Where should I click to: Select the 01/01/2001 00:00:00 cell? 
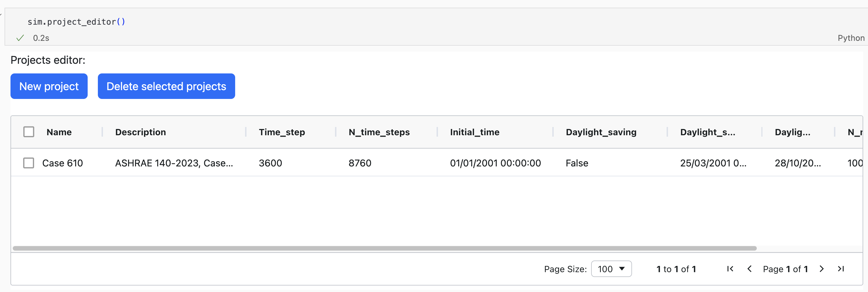tap(495, 163)
